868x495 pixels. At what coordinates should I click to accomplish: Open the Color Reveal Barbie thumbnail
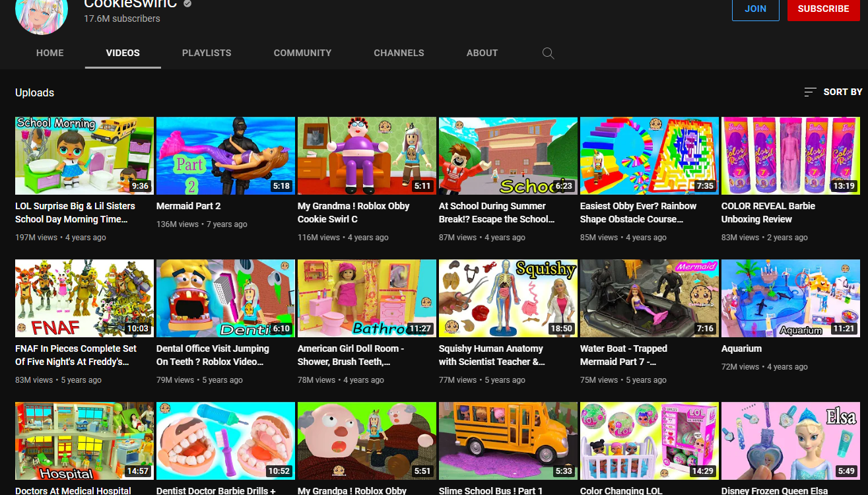[791, 156]
